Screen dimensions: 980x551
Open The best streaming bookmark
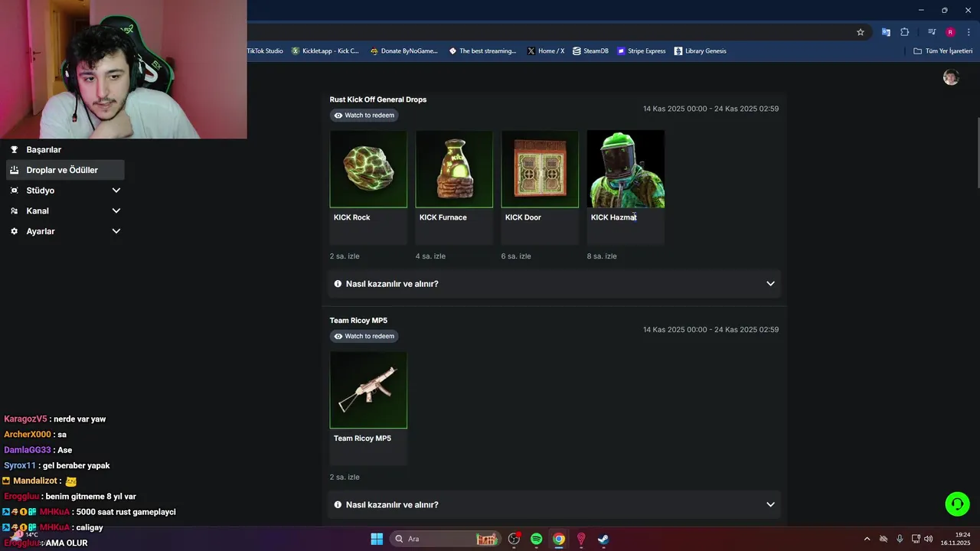tap(482, 51)
